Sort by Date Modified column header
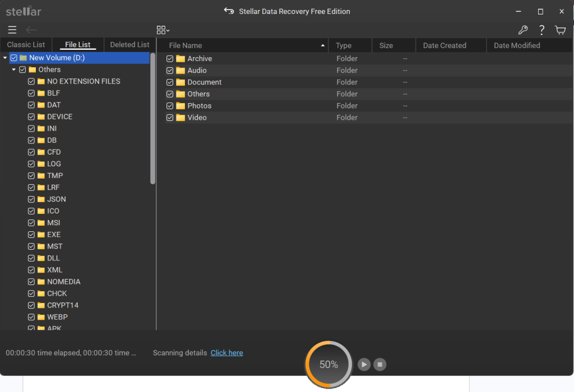 tap(529, 45)
